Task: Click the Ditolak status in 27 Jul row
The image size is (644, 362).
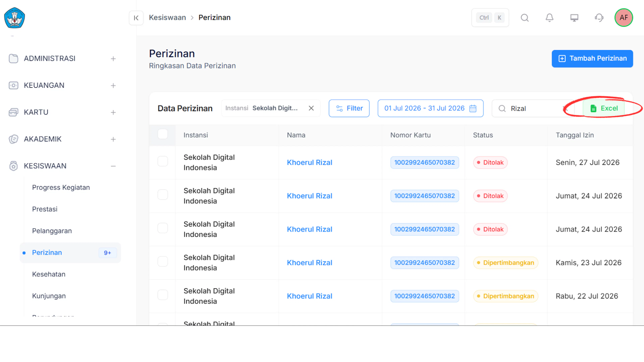Action: click(x=490, y=162)
